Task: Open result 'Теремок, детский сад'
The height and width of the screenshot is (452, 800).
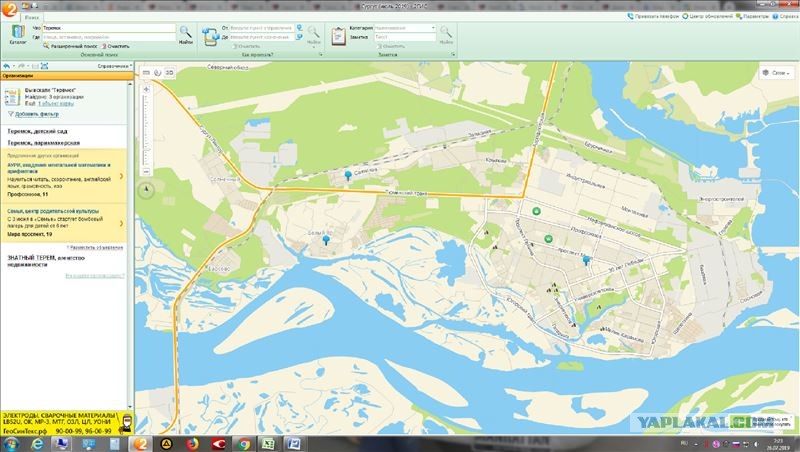Action: point(37,132)
